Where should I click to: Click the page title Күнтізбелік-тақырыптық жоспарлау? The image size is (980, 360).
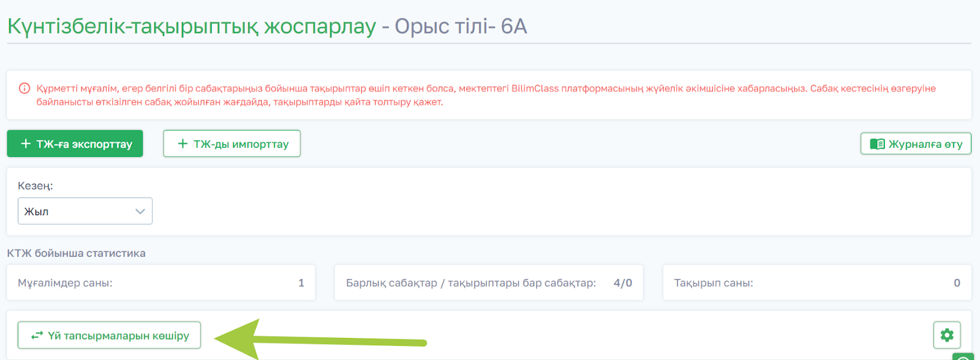[x=192, y=26]
